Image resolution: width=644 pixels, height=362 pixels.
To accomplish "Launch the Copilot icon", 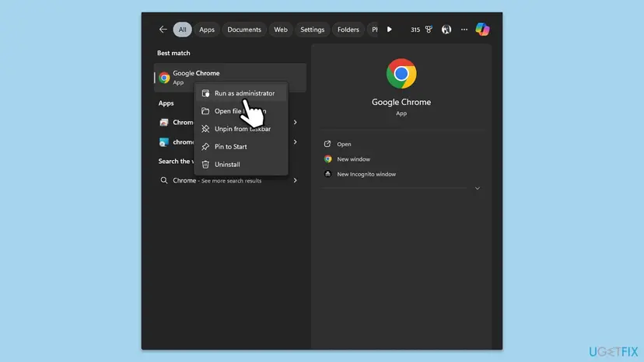I will [482, 30].
